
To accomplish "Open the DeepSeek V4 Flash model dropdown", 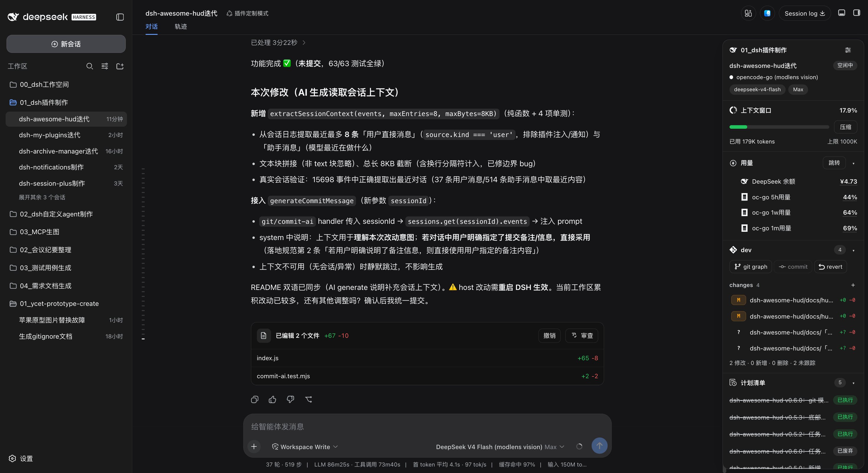I will (x=500, y=447).
